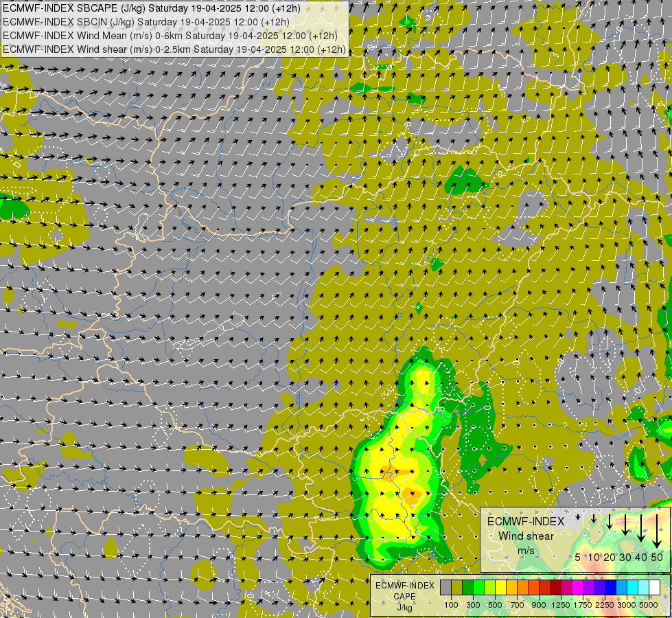Click the '20' label under shear arrows
The width and height of the screenshot is (672, 618).
click(610, 557)
